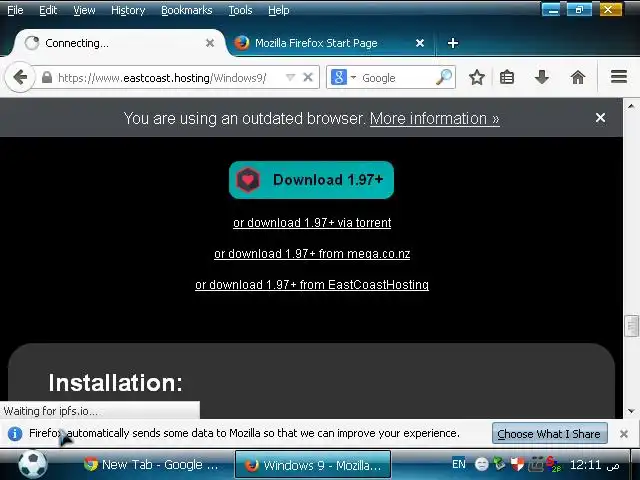
Task: Open the soccer ball Start button
Action: (33, 464)
